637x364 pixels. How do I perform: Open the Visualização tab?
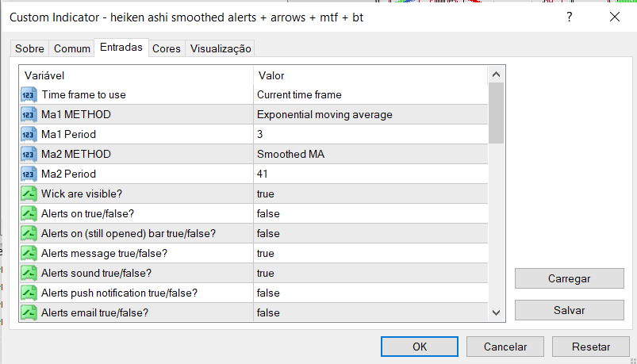click(x=220, y=48)
